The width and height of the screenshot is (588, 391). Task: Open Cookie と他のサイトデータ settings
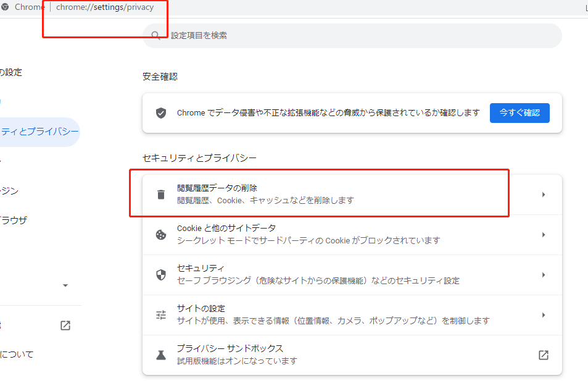click(352, 235)
